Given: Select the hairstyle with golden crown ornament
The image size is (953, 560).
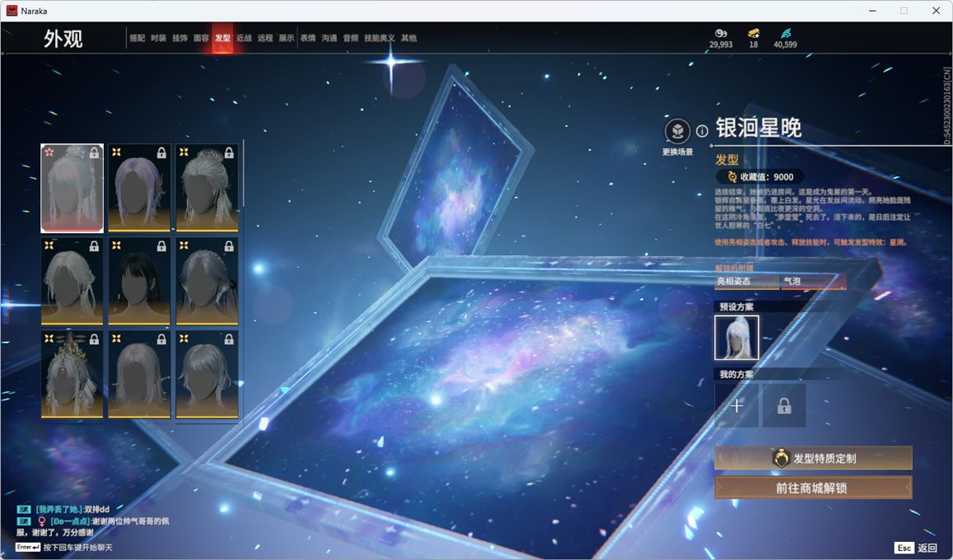Looking at the screenshot, I should (x=72, y=375).
